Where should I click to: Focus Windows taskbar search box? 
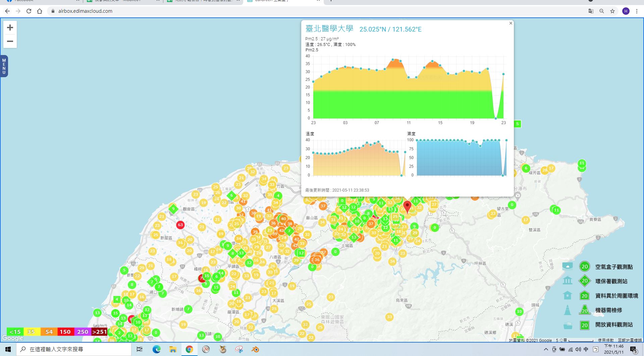point(74,349)
